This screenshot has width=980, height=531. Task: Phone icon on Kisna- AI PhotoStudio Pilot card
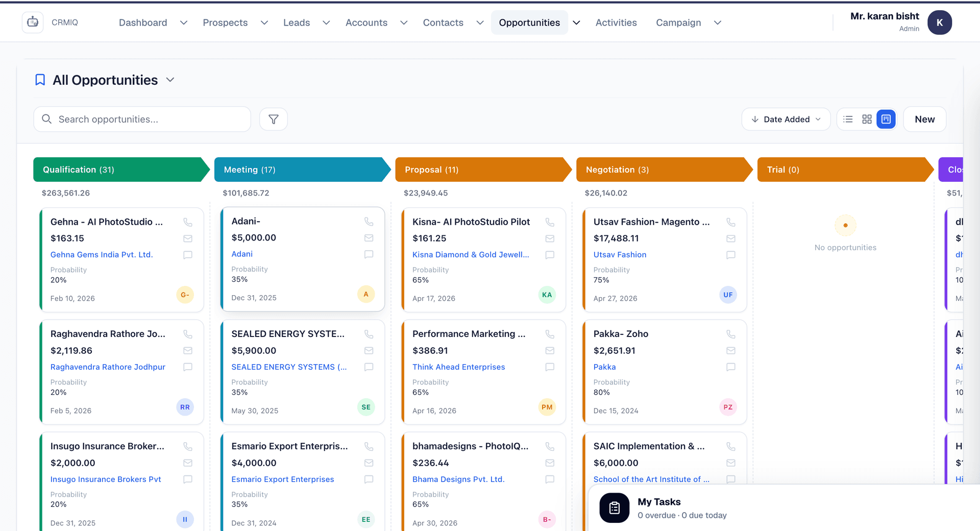[x=550, y=222]
